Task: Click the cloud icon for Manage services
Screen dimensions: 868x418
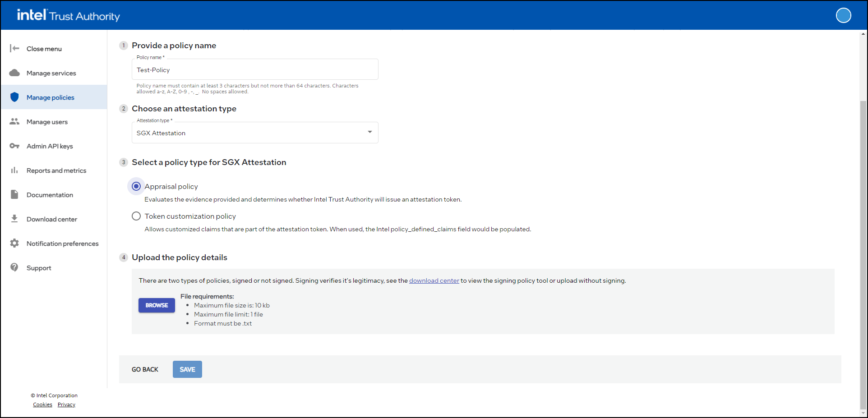Action: tap(14, 73)
